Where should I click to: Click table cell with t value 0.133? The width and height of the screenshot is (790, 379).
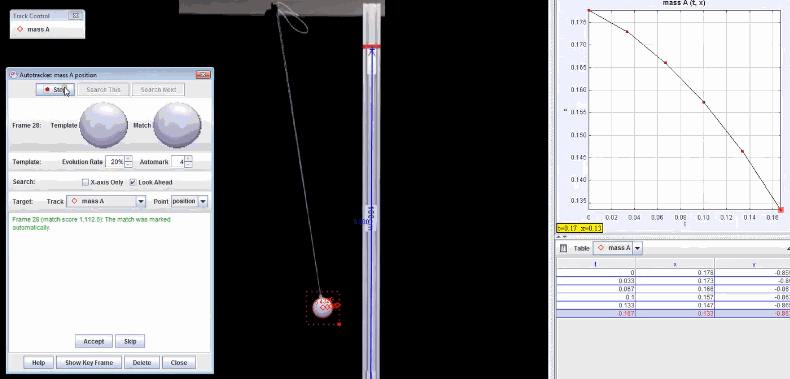pos(596,305)
